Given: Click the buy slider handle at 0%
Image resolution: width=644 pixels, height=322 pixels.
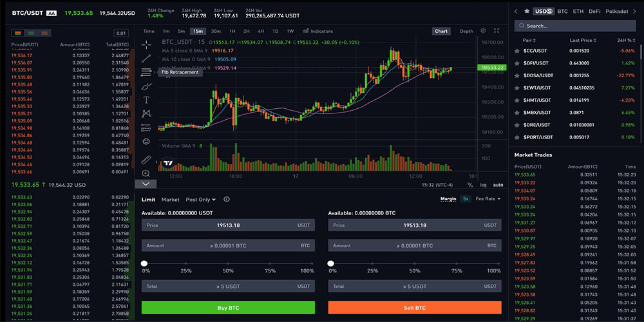Looking at the screenshot, I should tap(144, 263).
